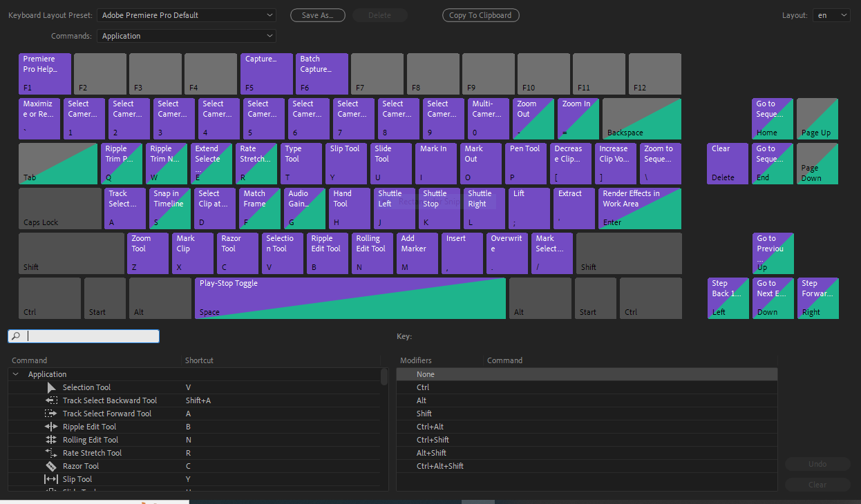Click the Caps Lock key

click(60, 209)
